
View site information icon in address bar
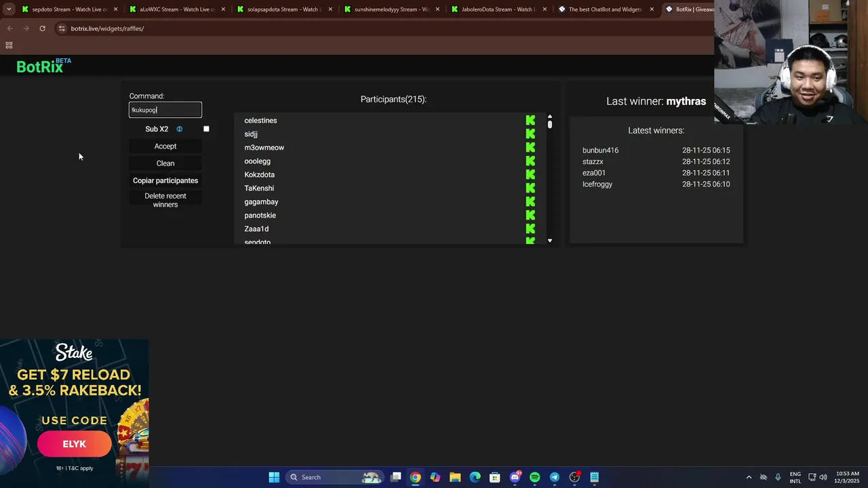[62, 28]
